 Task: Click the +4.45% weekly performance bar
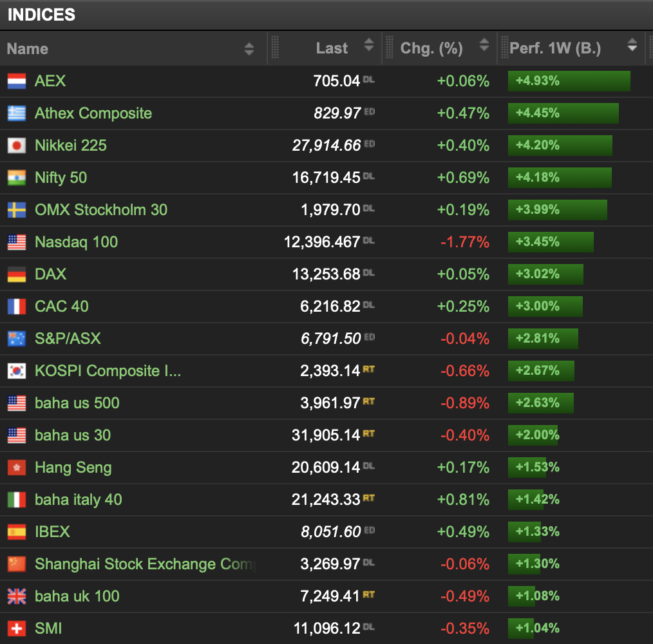click(563, 113)
